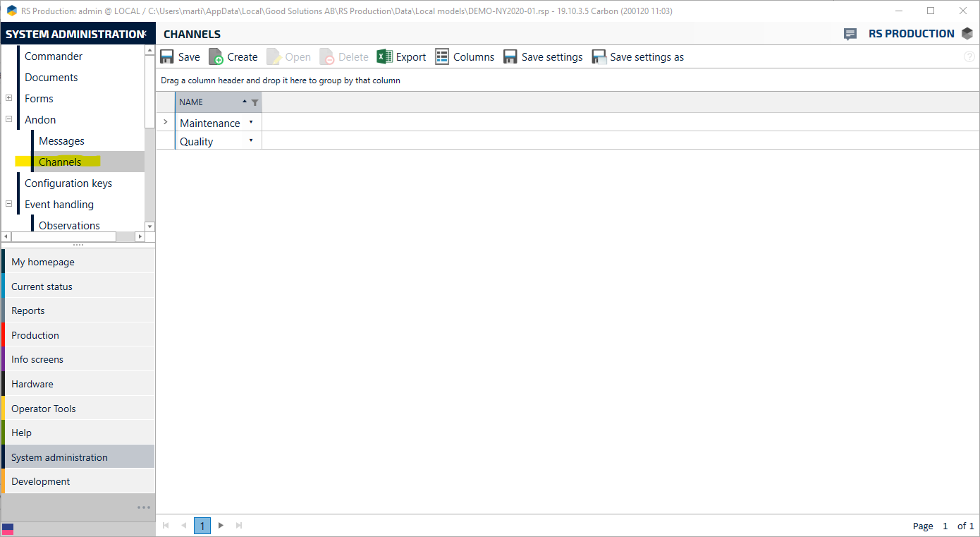Click the Save settings icon
This screenshot has width=980, height=537.
[x=510, y=57]
